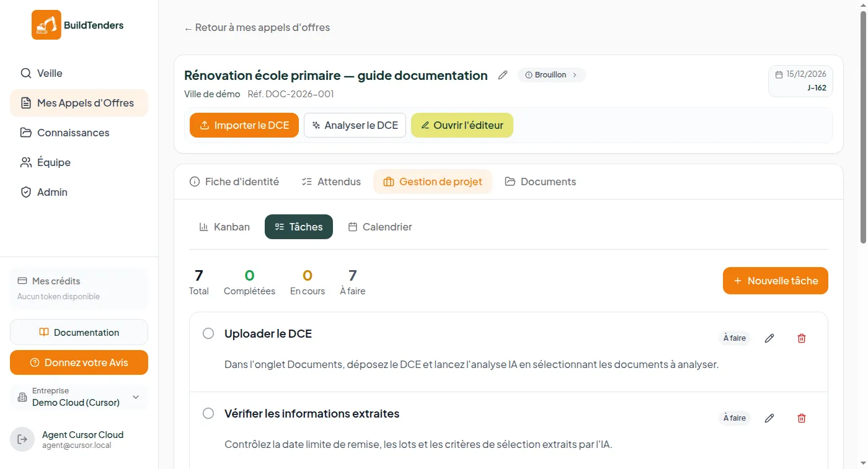868x469 pixels.
Task: Click the Complétées count stat
Action: 249,282
